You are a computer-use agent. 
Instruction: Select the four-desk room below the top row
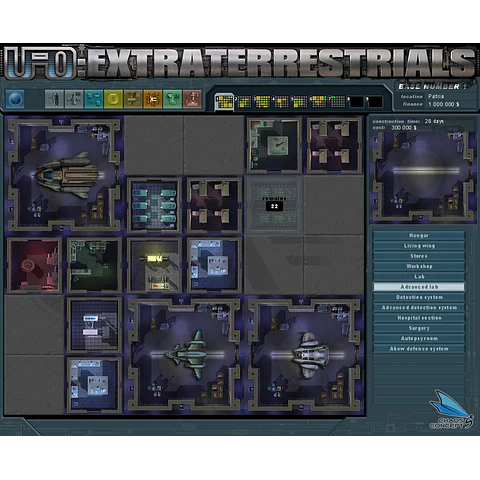point(214,205)
